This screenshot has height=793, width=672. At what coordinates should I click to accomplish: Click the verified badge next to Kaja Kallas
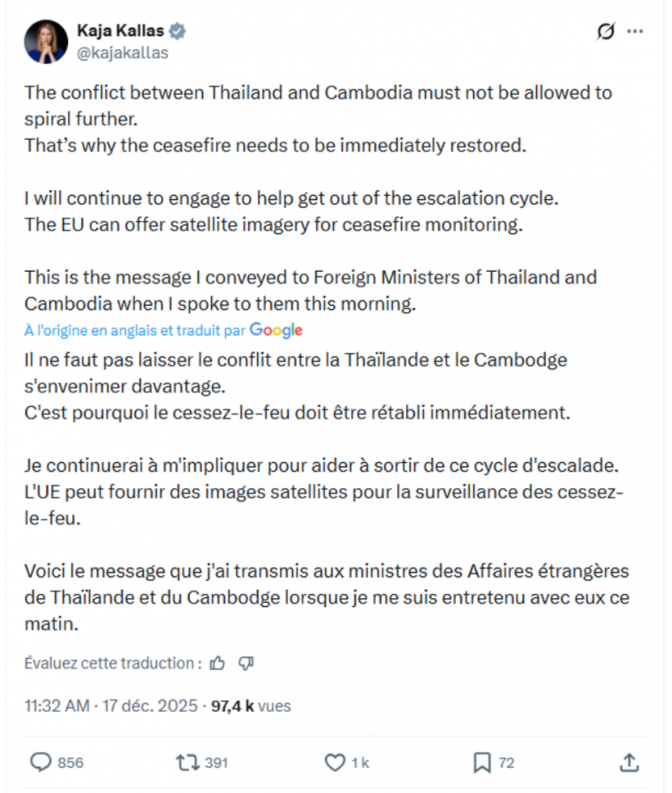pos(176,29)
